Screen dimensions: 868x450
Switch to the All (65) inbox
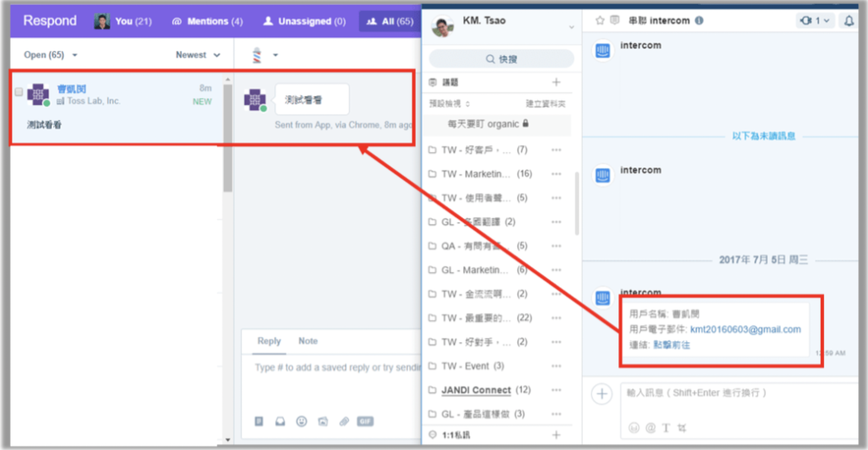coord(390,21)
